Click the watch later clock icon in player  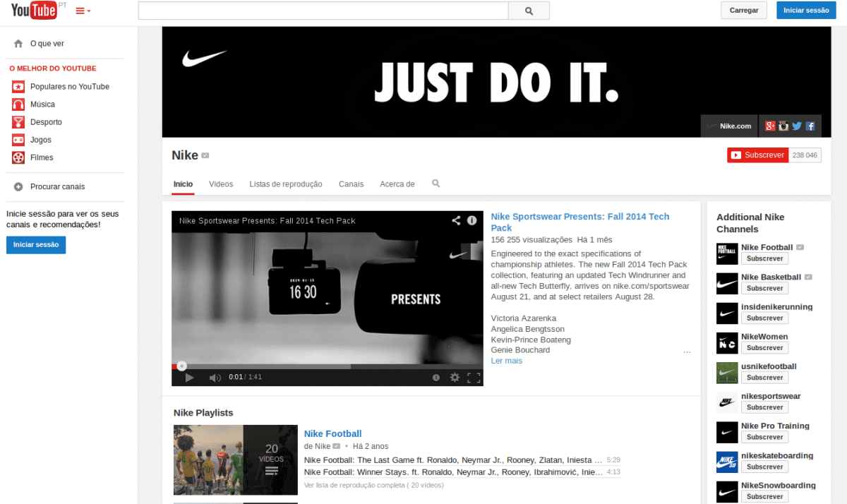(435, 377)
